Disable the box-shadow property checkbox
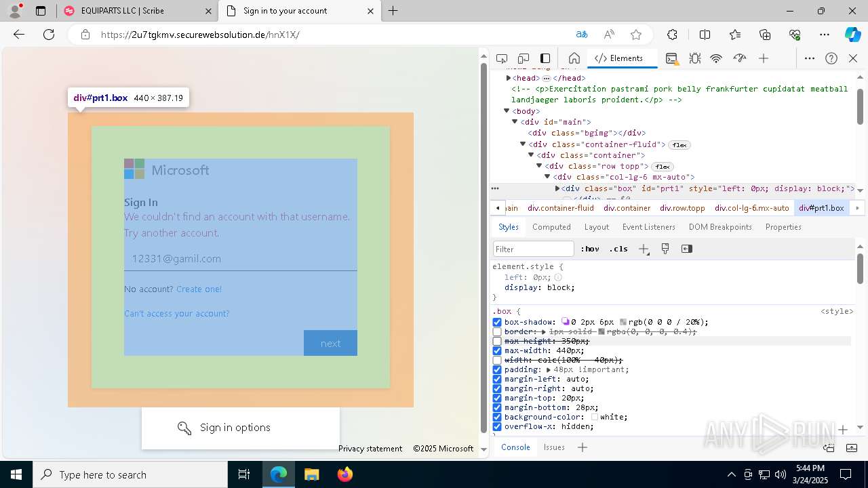 coord(497,323)
